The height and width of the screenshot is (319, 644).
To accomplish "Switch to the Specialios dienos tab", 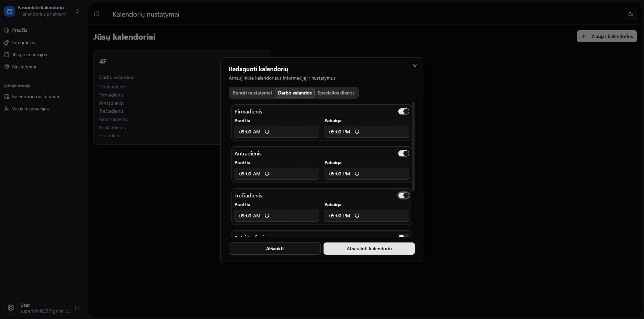I will (336, 93).
